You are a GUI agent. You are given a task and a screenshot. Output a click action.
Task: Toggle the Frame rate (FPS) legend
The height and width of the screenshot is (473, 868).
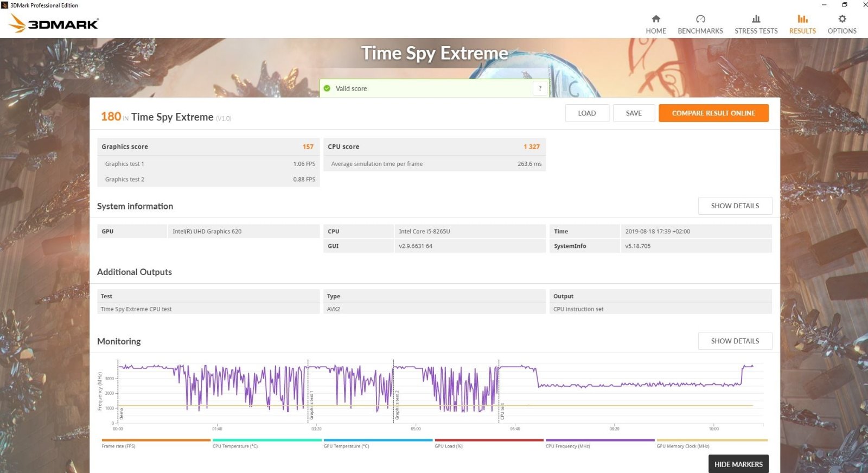point(156,443)
